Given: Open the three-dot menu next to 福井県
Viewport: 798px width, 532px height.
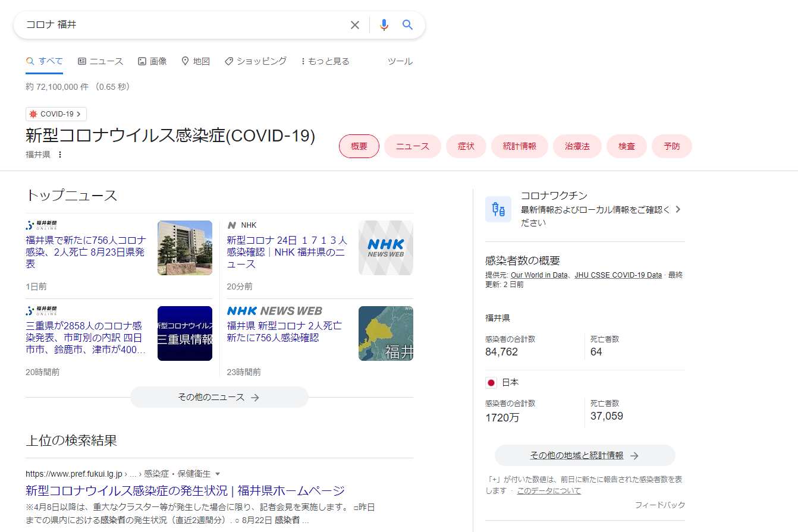Looking at the screenshot, I should (59, 155).
